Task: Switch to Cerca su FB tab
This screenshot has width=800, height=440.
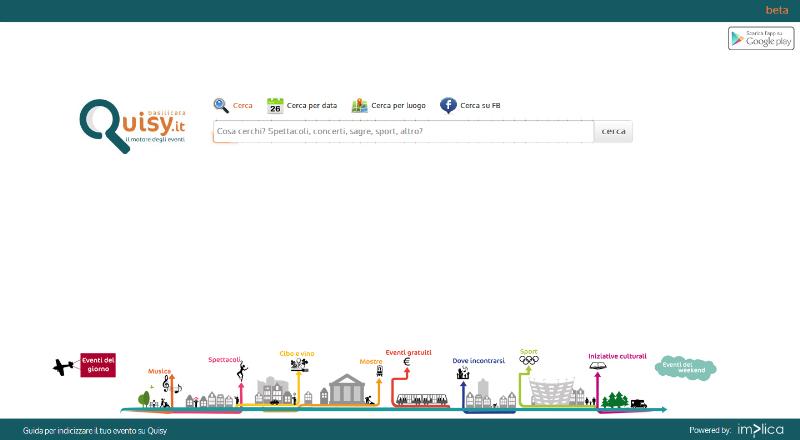Action: (480, 106)
